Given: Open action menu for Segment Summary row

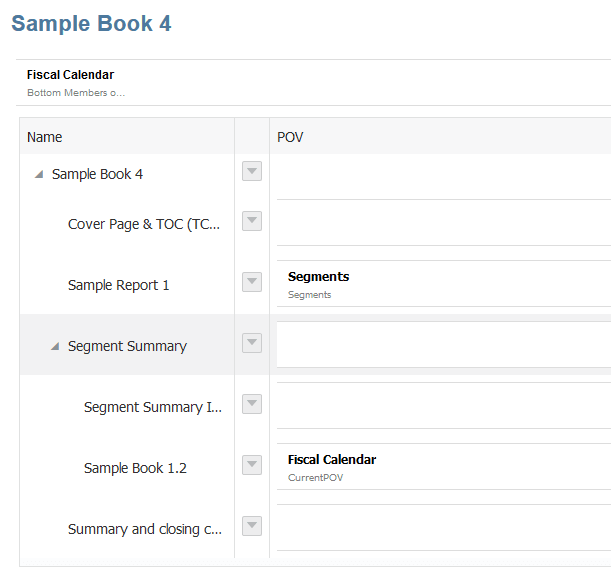Looking at the screenshot, I should click(x=252, y=343).
